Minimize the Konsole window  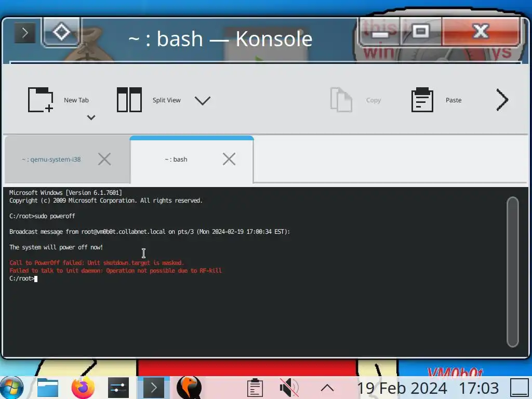[x=380, y=32]
